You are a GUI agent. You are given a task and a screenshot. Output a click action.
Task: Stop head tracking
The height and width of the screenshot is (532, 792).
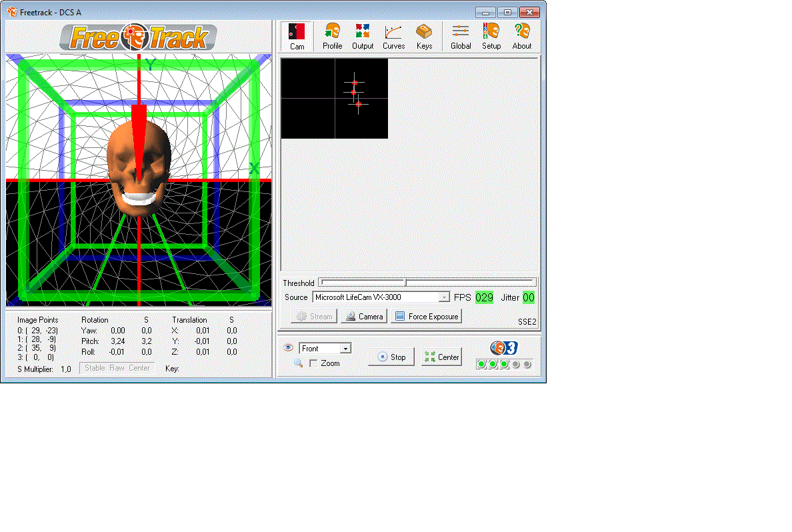click(x=391, y=357)
